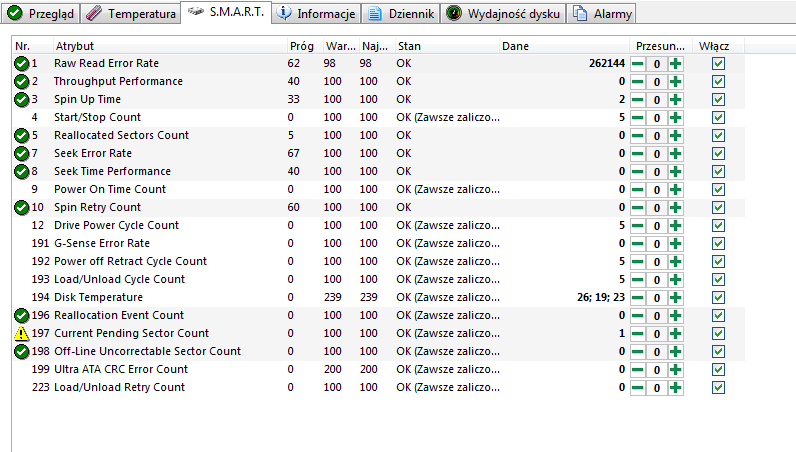The height and width of the screenshot is (452, 796).
Task: Switch to the Temperatura tab
Action: tap(130, 14)
